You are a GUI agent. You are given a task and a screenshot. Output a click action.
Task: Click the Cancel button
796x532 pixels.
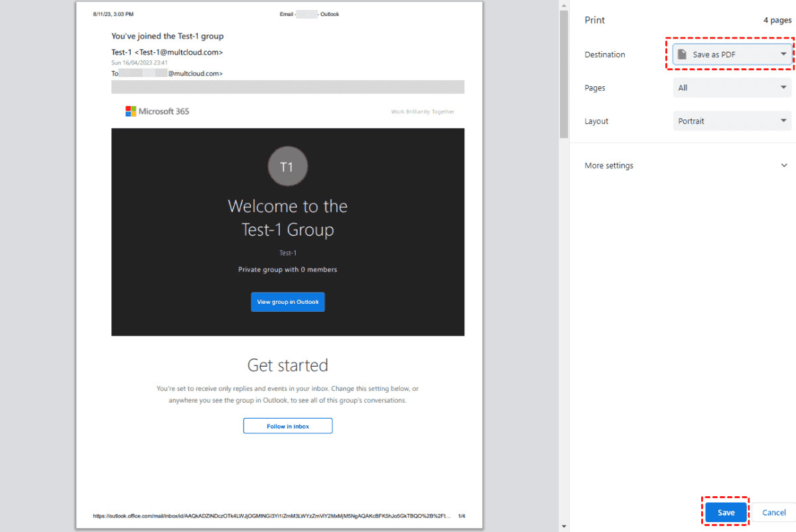774,513
